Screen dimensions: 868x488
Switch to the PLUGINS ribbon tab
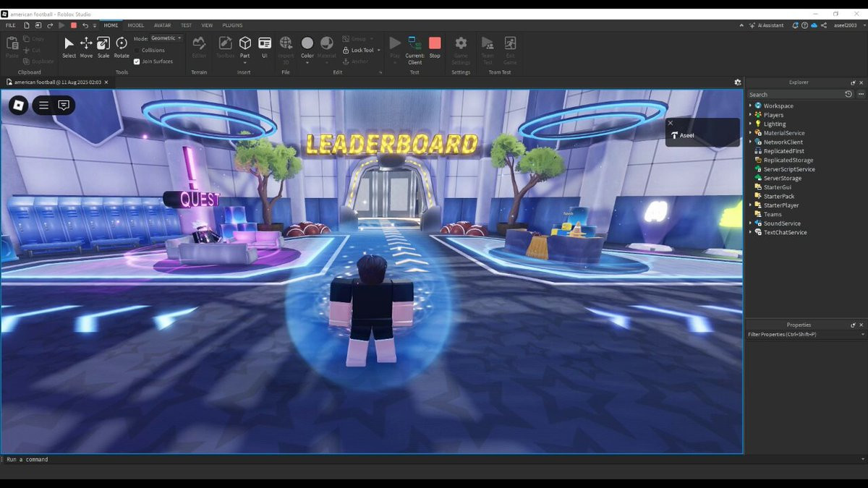point(232,25)
